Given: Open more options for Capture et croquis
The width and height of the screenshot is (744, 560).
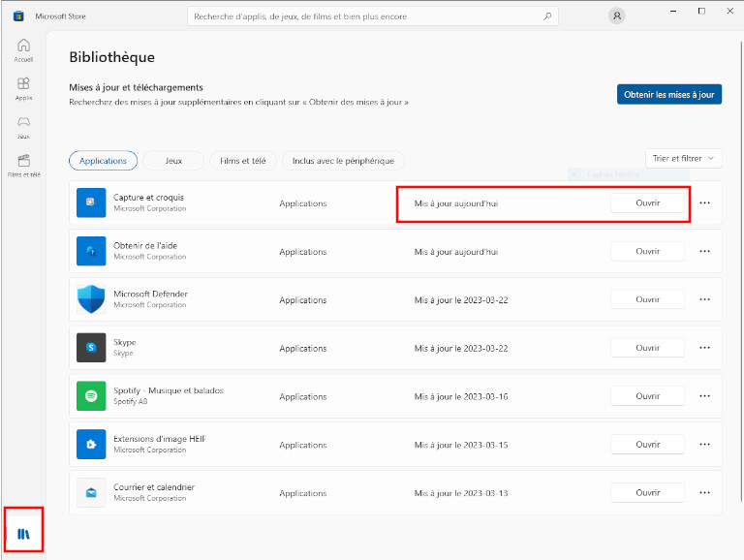Looking at the screenshot, I should click(704, 203).
